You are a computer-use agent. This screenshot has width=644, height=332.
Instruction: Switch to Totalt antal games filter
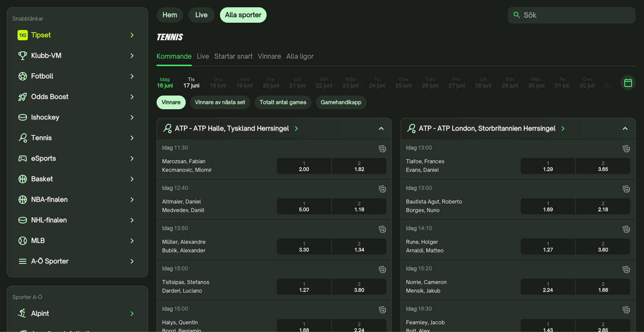[283, 102]
